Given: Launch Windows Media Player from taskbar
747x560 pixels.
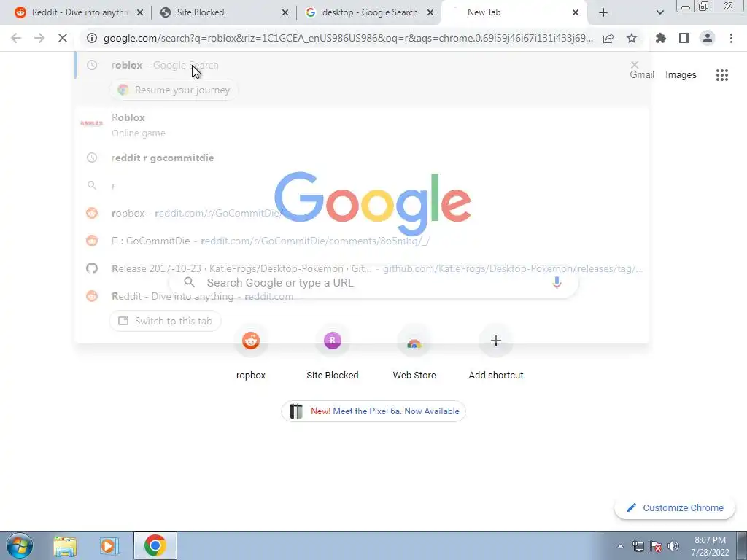Looking at the screenshot, I should point(109,545).
